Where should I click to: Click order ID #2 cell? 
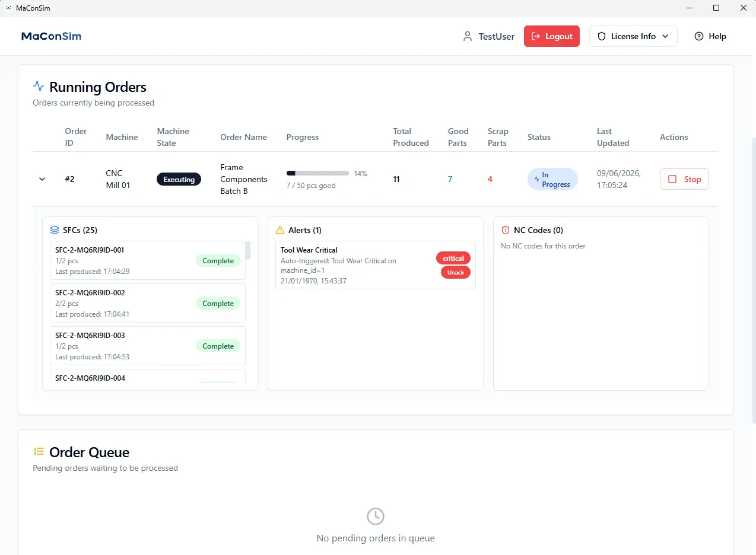coord(70,179)
